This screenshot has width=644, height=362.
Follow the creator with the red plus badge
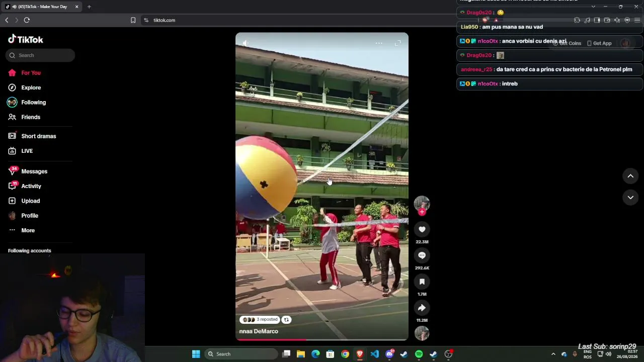[x=422, y=212]
